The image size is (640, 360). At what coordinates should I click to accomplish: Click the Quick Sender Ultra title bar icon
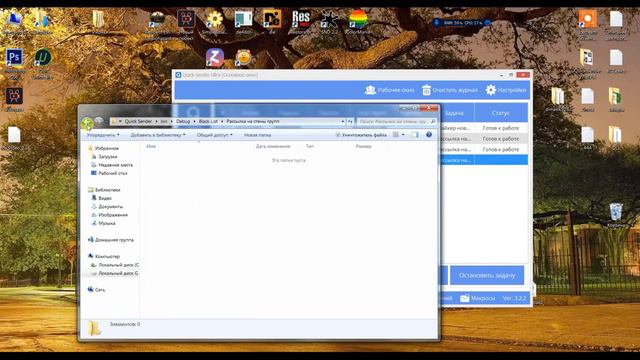178,75
